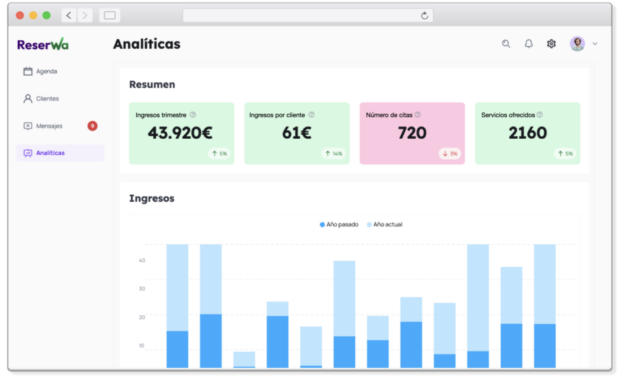Viewport: 619px width, 379px height.
Task: Click the 40 y-axis label
Action: pos(142,261)
